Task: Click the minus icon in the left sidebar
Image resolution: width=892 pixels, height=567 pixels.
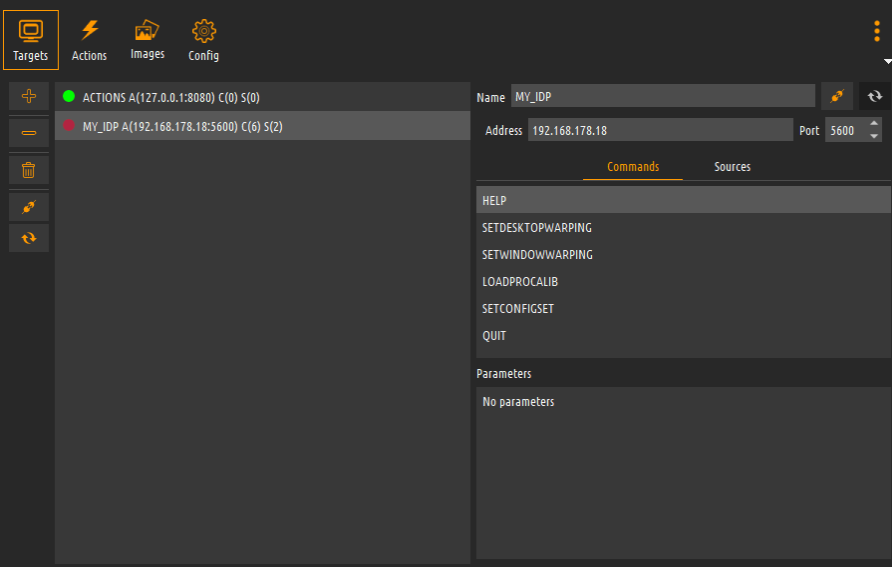Action: [28, 133]
